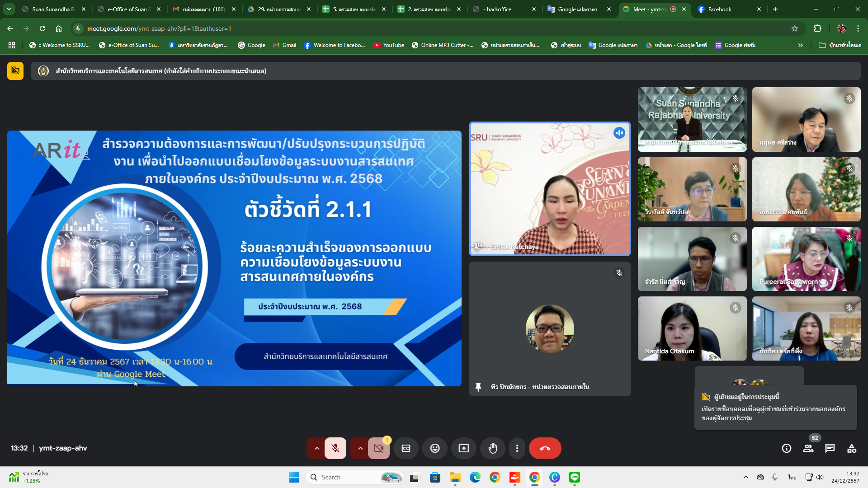Image resolution: width=868 pixels, height=488 pixels.
Task: Click the raise hand icon
Action: point(492,448)
